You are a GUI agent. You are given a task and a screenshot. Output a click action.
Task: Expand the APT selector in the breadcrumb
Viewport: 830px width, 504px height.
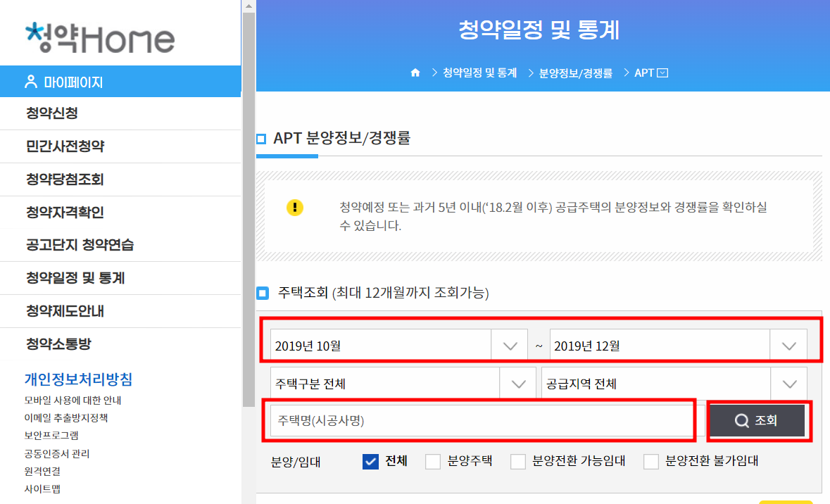click(x=662, y=72)
